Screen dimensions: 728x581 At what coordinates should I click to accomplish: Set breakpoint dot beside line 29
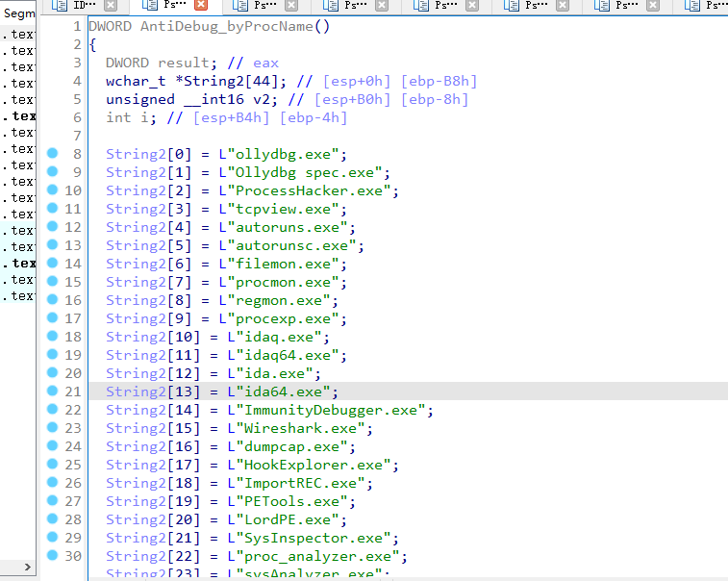[53, 537]
